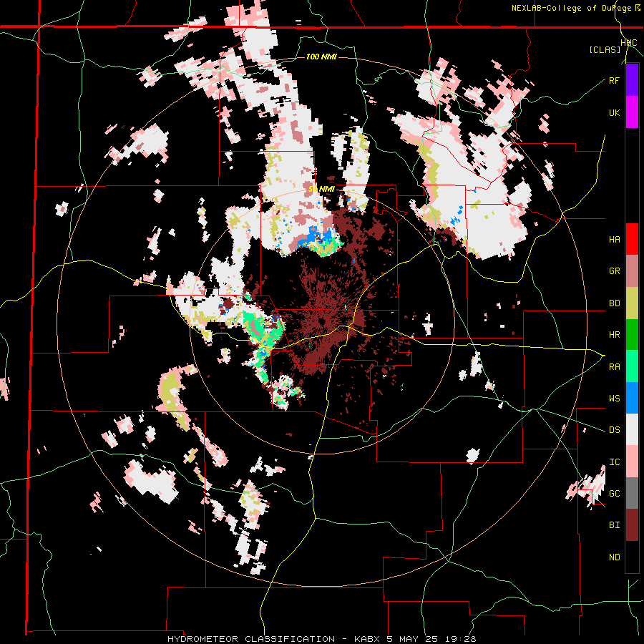
Task: Click the WS legend label
Action: point(614,399)
